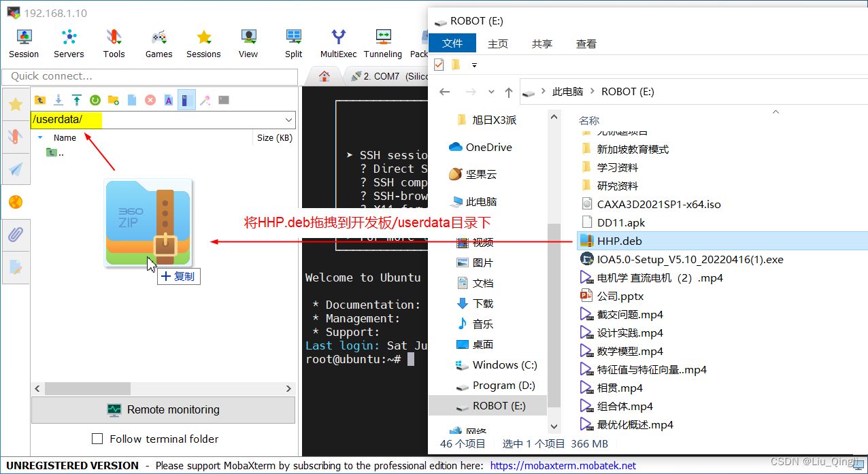868x474 pixels.
Task: Open the Session toolbar button in MobaXterm
Action: point(24,44)
